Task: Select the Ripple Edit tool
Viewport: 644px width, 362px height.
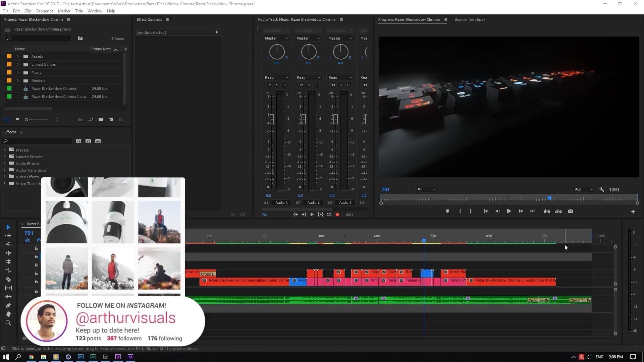Action: click(8, 253)
